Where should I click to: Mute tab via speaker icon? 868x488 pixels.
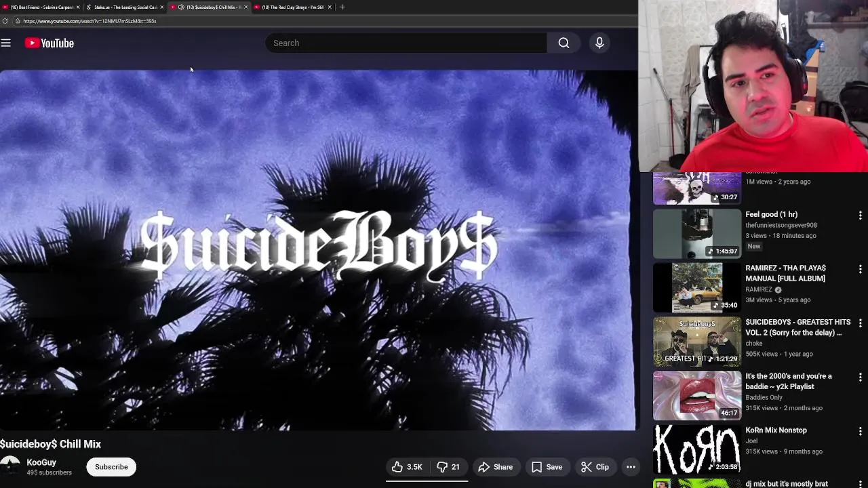[181, 7]
